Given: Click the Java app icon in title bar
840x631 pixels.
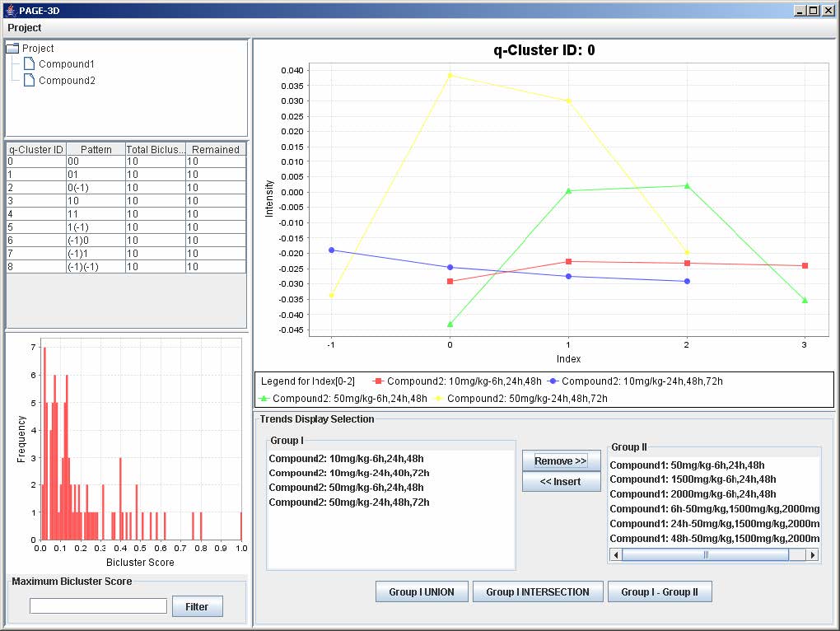Looking at the screenshot, I should [11, 10].
